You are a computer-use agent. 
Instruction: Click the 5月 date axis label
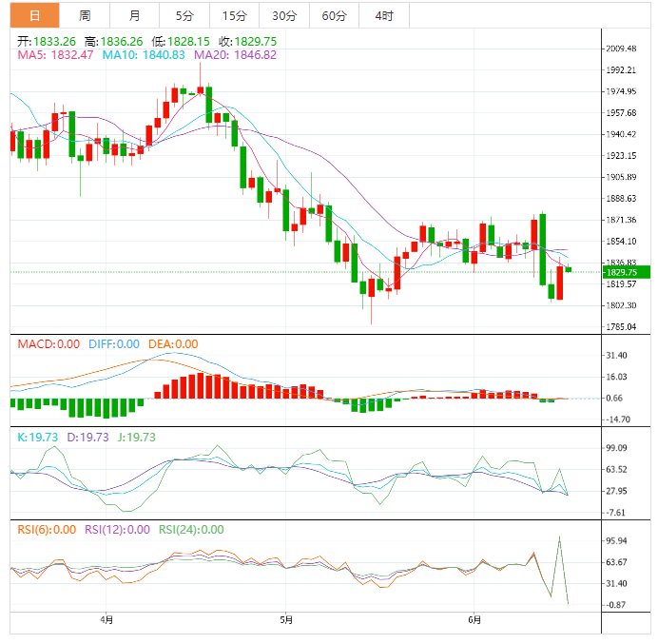(286, 619)
